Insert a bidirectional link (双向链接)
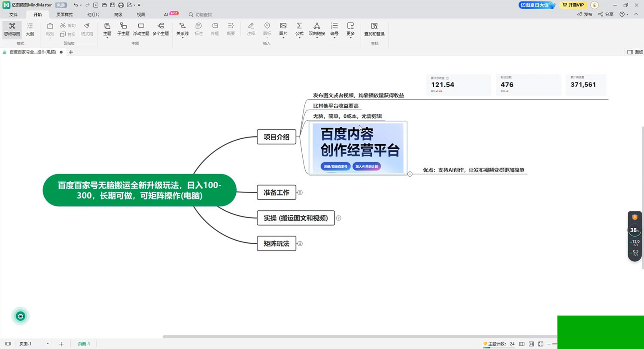Viewport: 644px width, 349px height. pyautogui.click(x=317, y=29)
